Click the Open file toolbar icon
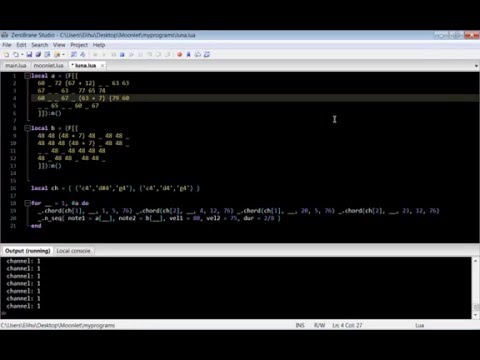 coord(16,54)
